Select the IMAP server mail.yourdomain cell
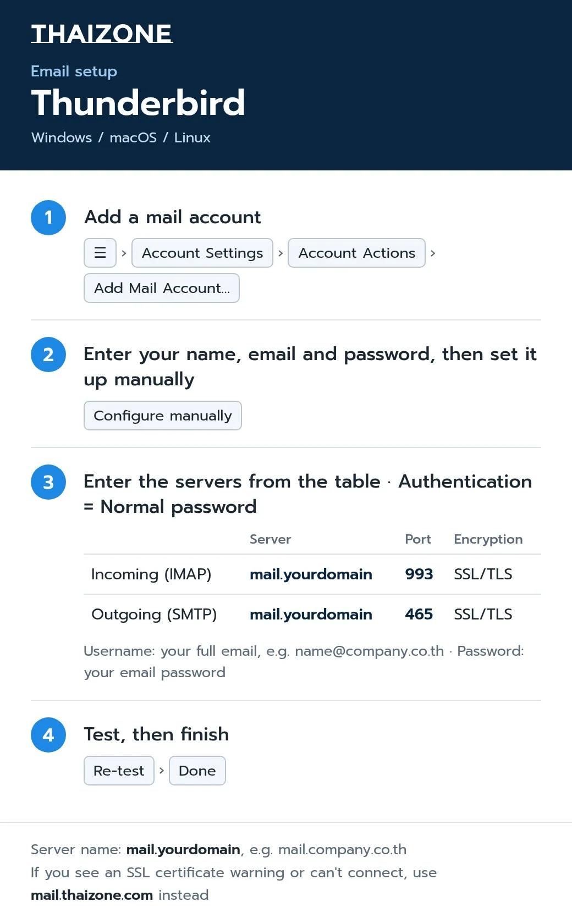This screenshot has width=572, height=924. click(x=311, y=574)
